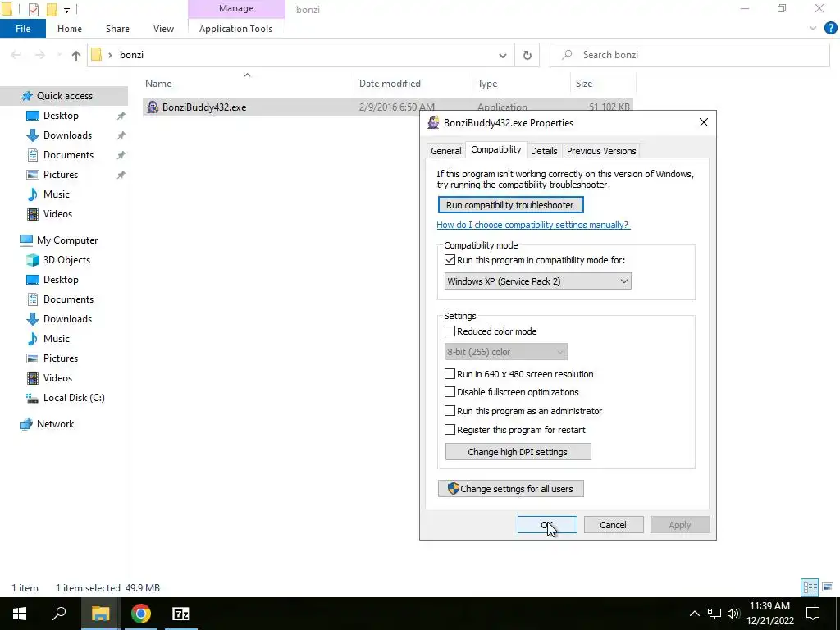Switch to large icons view button

point(828,587)
